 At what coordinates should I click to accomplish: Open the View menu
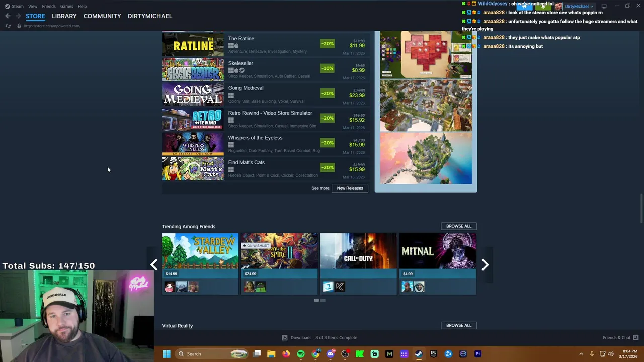tap(33, 6)
